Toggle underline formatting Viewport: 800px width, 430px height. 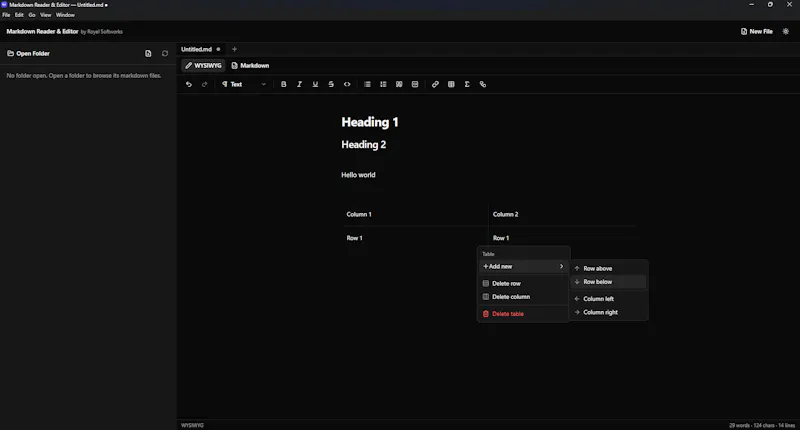pos(315,84)
